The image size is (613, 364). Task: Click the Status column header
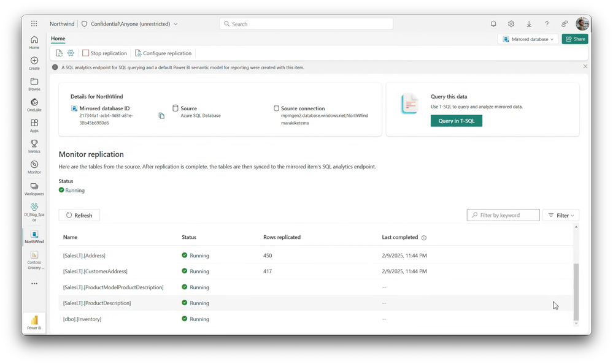pos(189,237)
